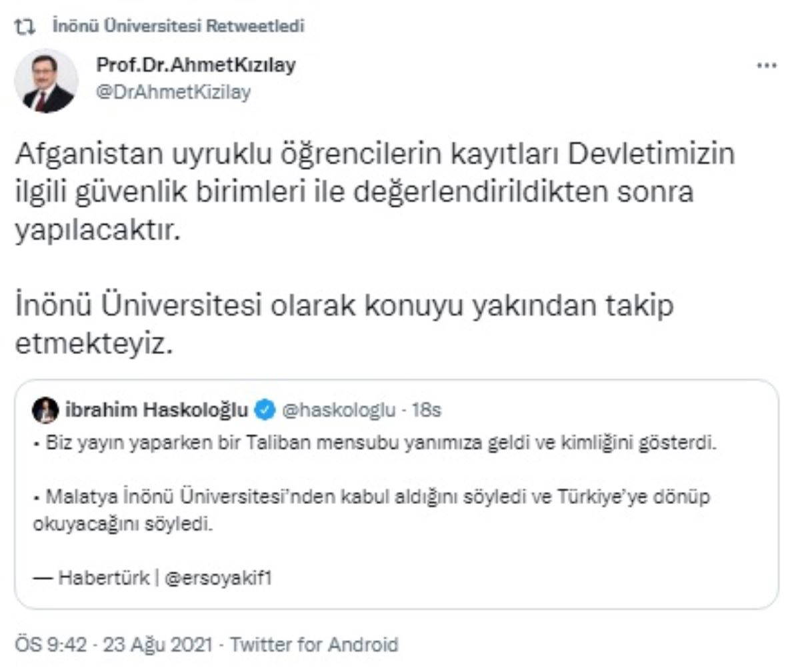Open Prof.Dr.AhmetKızılay display name link
This screenshot has height=672, width=800.
196,65
